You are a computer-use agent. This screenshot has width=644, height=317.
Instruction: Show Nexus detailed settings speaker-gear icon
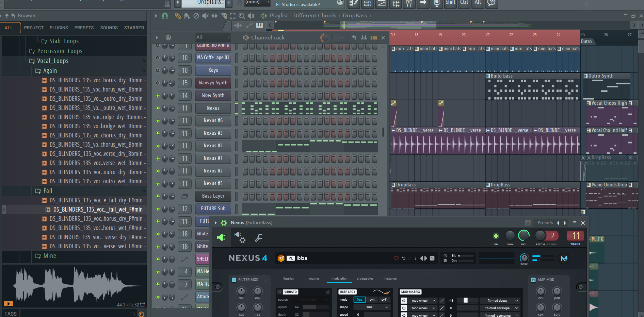pos(240,237)
